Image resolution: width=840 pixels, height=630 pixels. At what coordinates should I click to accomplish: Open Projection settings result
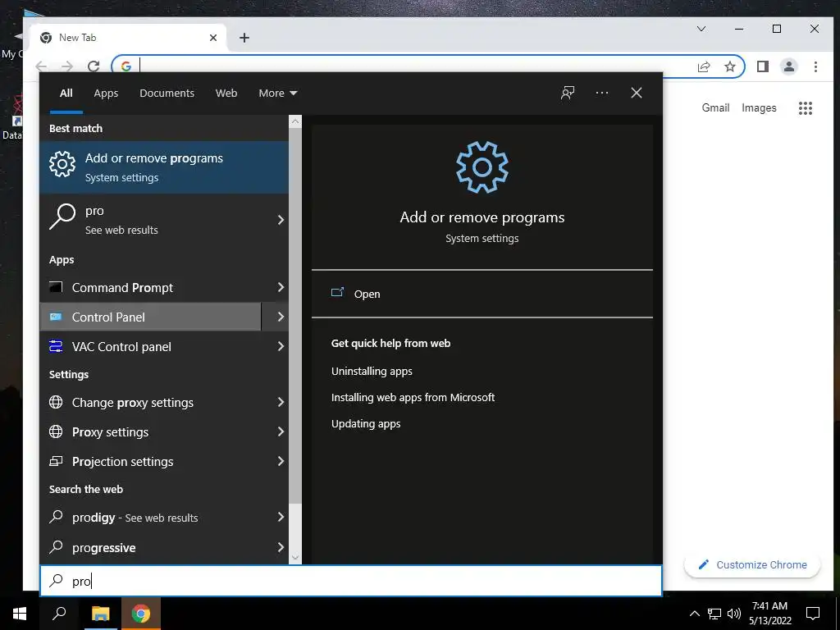tap(151, 461)
